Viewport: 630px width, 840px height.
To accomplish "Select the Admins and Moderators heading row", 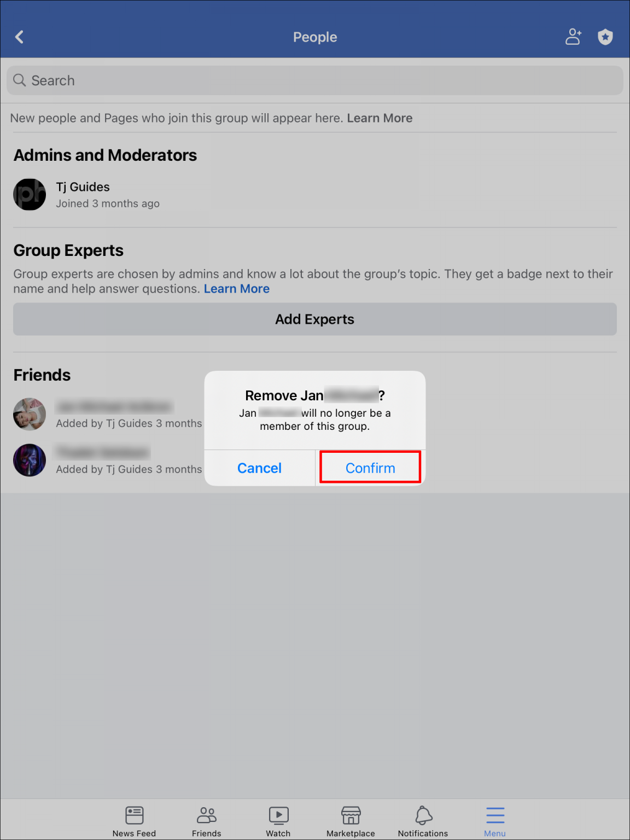I will 105,155.
